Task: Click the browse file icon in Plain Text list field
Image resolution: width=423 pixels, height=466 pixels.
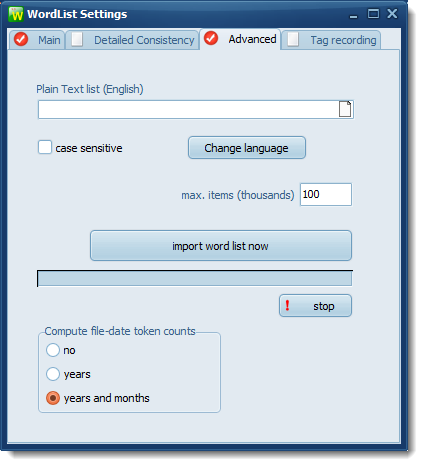Action: [345, 109]
